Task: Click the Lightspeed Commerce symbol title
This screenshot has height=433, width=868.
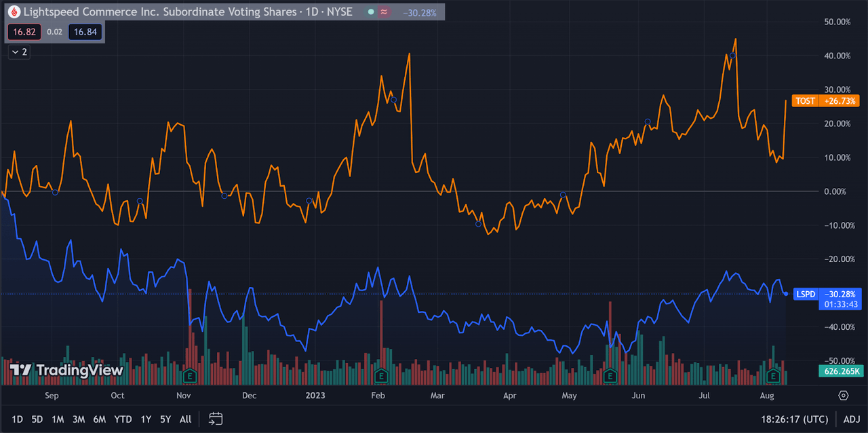Action: 189,12
